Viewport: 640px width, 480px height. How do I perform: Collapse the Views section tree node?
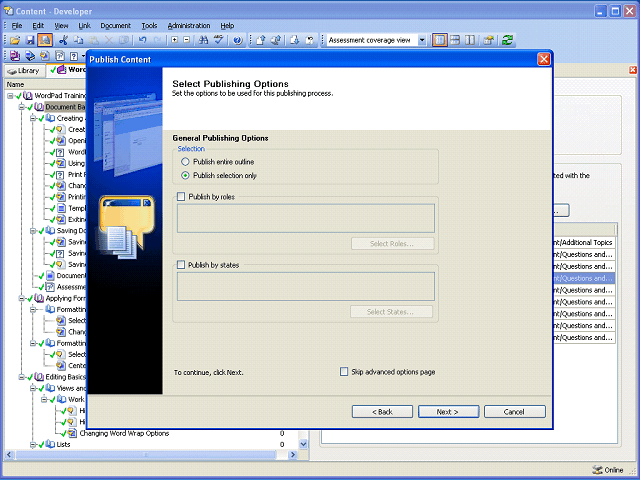click(x=33, y=388)
